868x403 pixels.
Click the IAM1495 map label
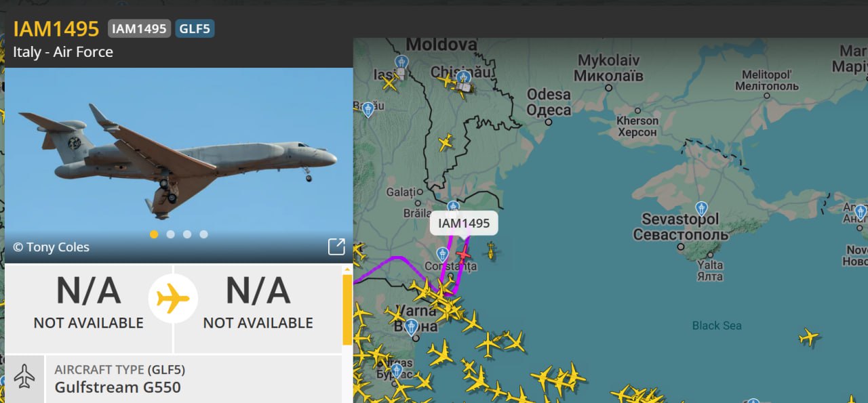464,224
